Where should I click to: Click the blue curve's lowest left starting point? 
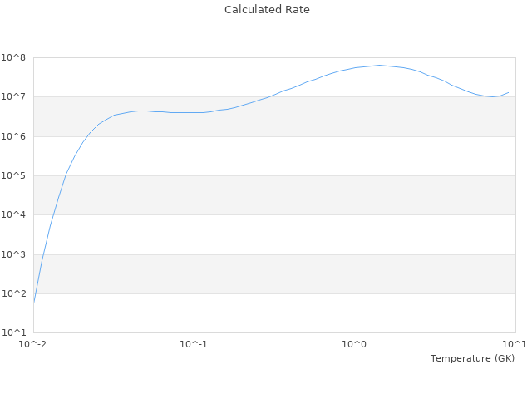(34, 302)
